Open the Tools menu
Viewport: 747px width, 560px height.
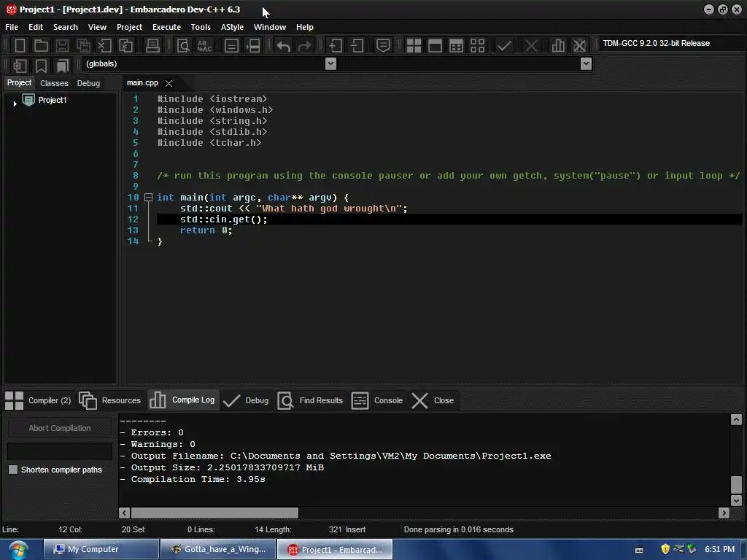[201, 27]
